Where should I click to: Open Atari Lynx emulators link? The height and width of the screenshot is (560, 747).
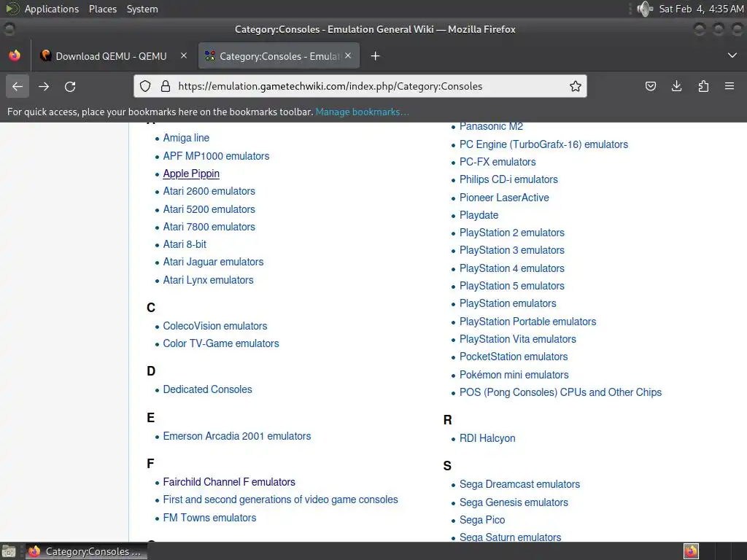pyautogui.click(x=208, y=281)
